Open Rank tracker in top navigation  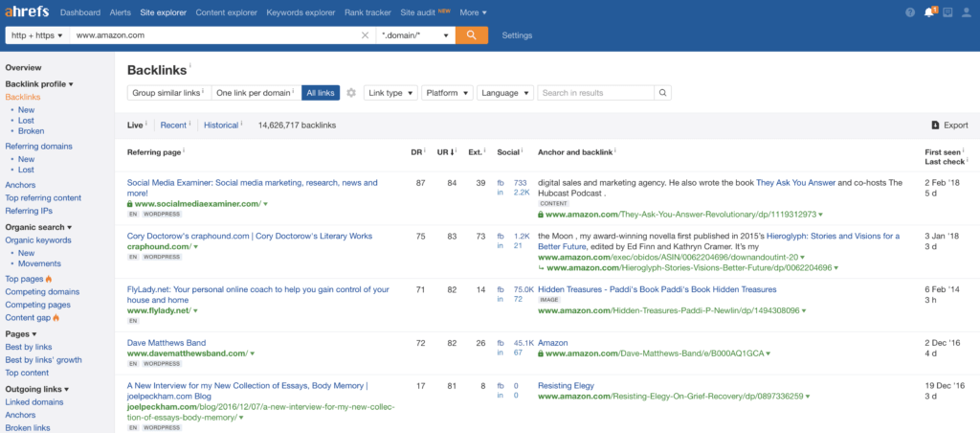click(368, 12)
